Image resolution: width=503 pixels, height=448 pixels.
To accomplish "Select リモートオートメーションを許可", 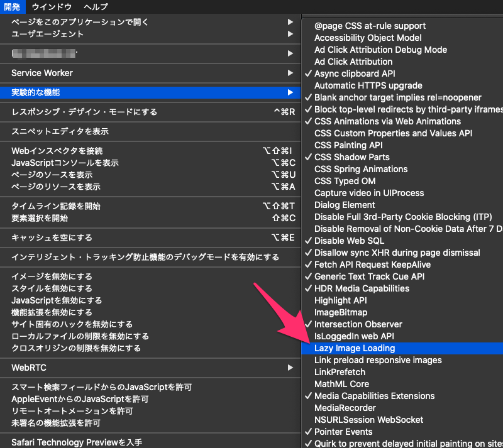I will [x=150, y=411].
